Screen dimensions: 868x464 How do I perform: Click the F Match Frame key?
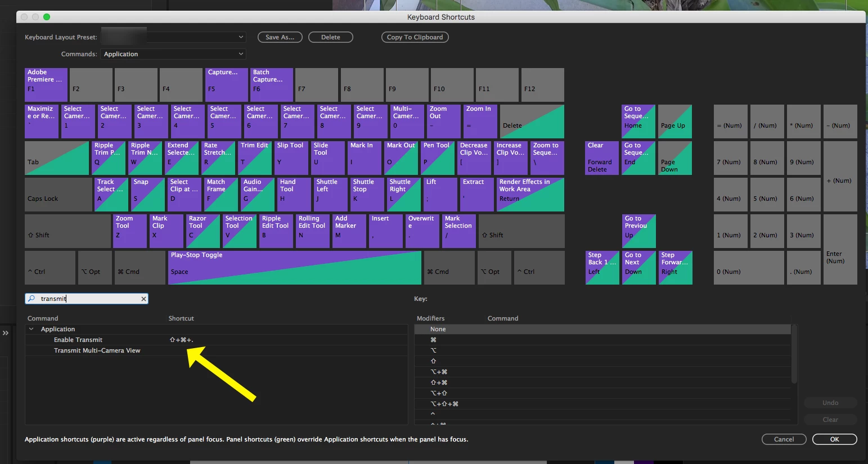tap(221, 194)
